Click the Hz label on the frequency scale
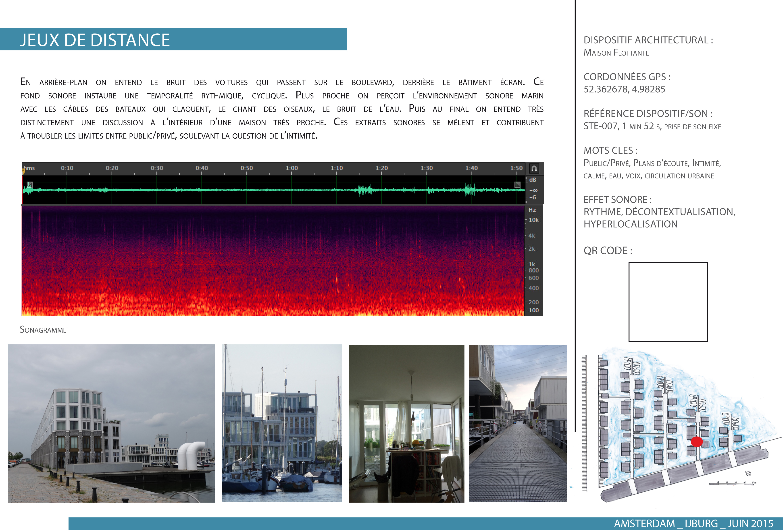783x532 pixels. tap(532, 210)
